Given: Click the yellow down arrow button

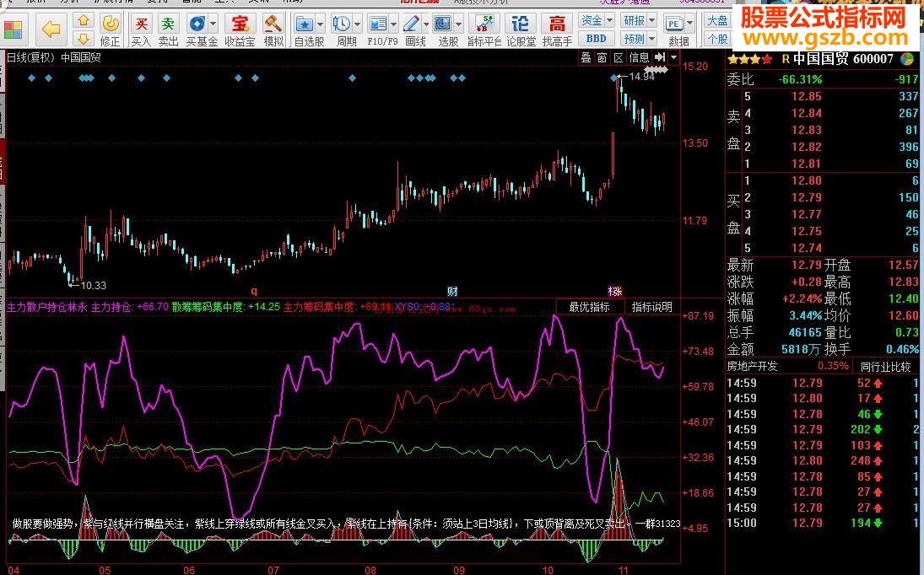Looking at the screenshot, I should [84, 39].
